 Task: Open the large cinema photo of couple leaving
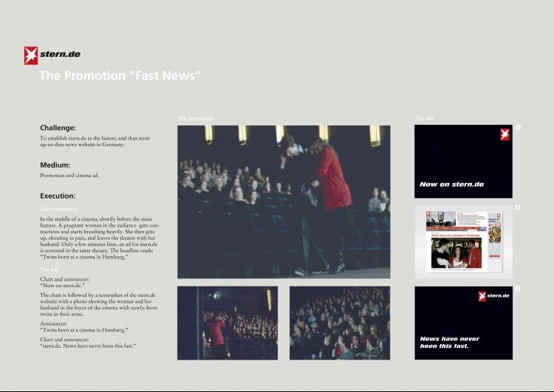click(x=284, y=202)
